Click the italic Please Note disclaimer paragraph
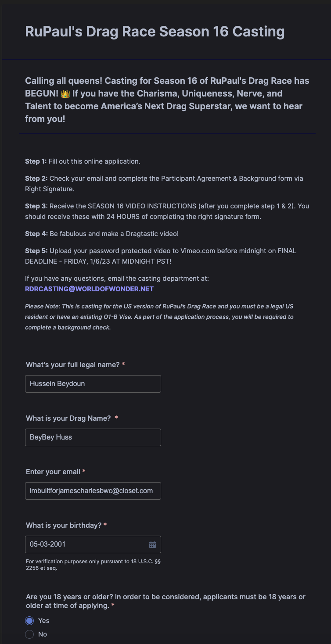 click(x=159, y=317)
